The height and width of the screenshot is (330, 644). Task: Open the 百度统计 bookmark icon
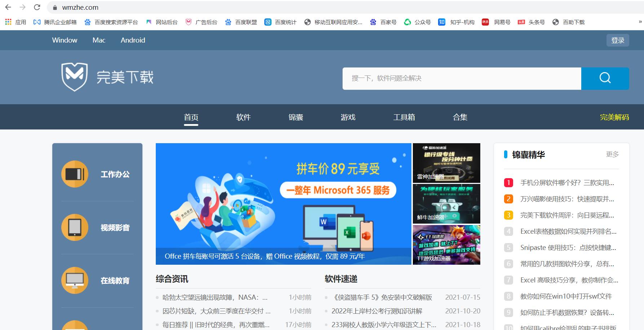point(268,22)
